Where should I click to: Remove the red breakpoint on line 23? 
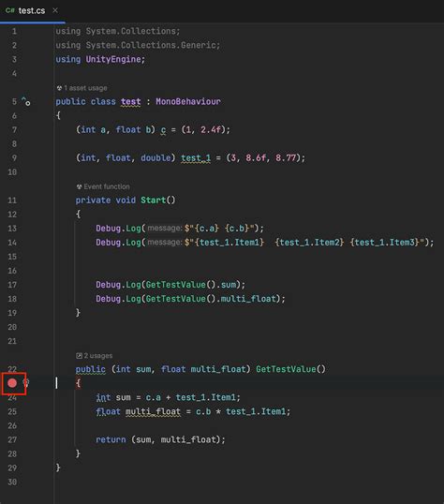tap(12, 383)
